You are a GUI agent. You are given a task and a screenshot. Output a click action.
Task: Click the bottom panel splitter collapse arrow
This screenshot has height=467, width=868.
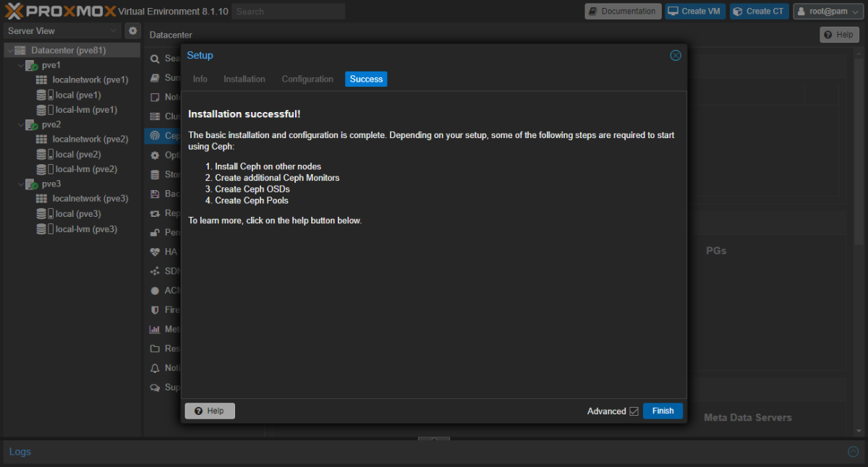tap(434, 439)
